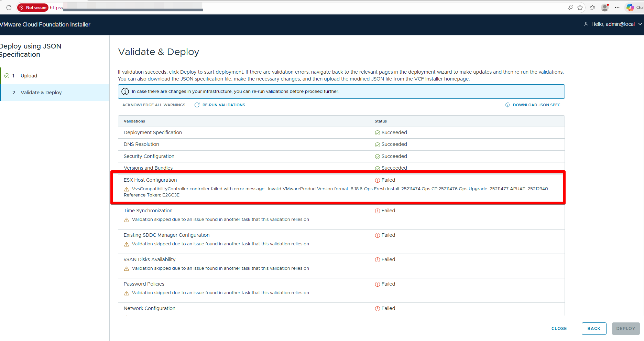Image resolution: width=644 pixels, height=341 pixels.
Task: Open the password key icon in address bar
Action: pos(570,8)
